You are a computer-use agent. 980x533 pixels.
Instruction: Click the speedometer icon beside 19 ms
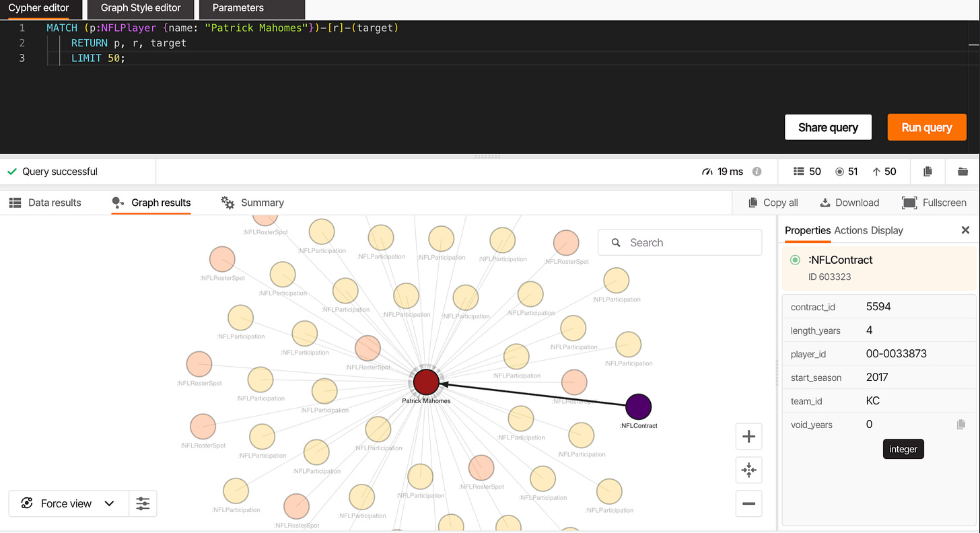point(707,172)
